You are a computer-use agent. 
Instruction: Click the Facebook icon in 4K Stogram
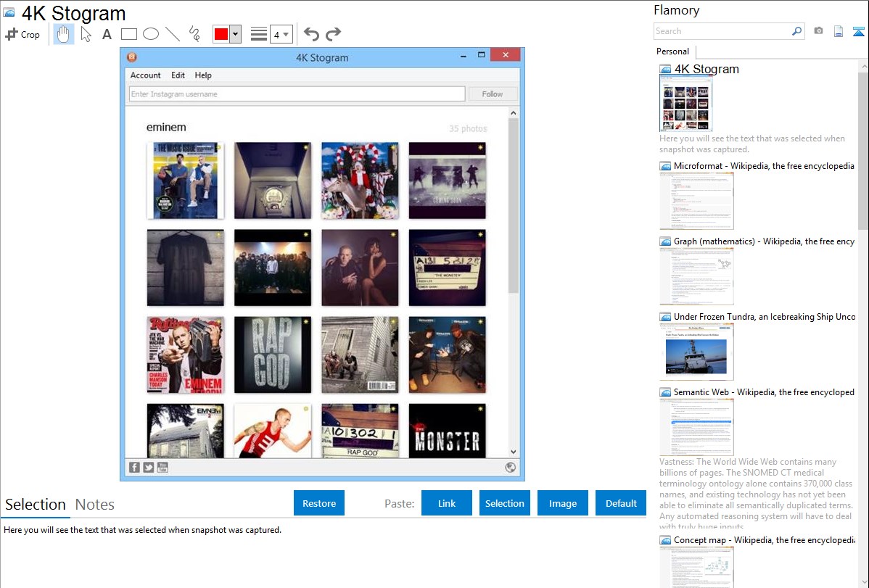pyautogui.click(x=134, y=467)
